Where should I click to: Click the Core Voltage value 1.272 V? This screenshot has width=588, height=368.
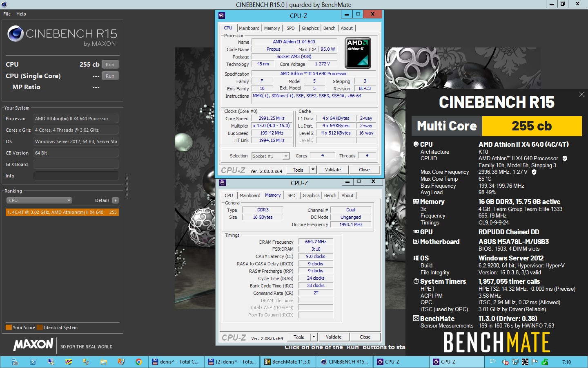tap(322, 64)
